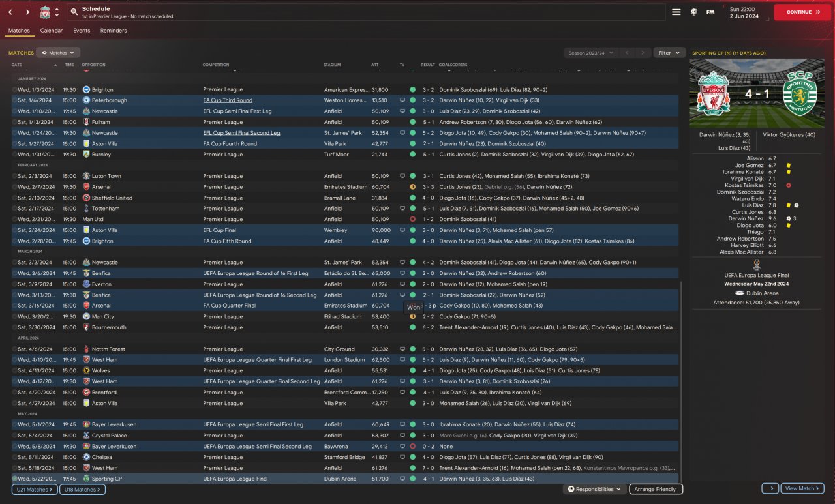This screenshot has height=504, width=835.
Task: Select the row marker beside Sat, 3/9/2024
Action: tap(14, 284)
